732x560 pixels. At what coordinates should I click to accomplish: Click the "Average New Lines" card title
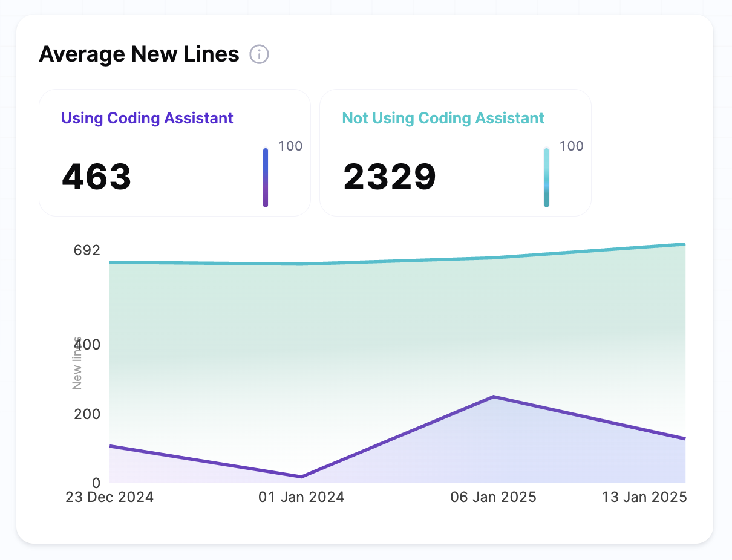pos(139,54)
